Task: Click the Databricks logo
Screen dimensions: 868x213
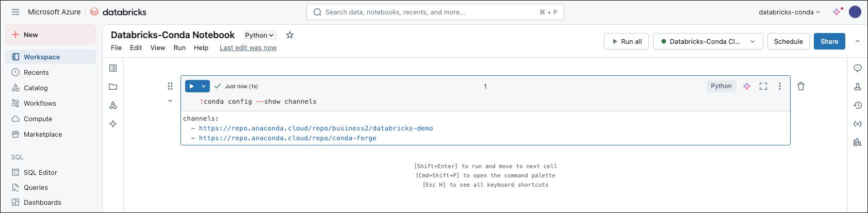Action: point(118,12)
